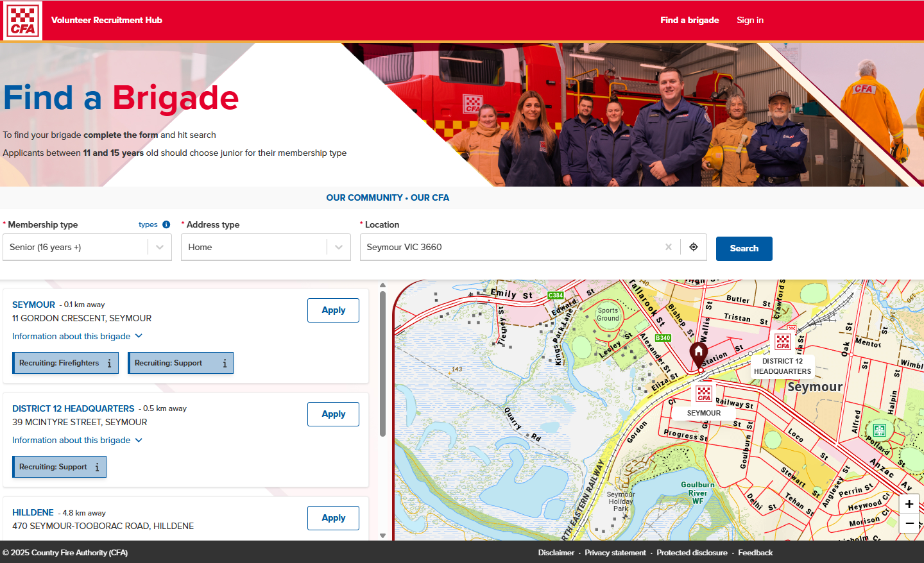Click the address 470 SEYMOUR-TOOBORAC ROAD, HILLDENE
The width and height of the screenshot is (924, 563).
pos(103,526)
